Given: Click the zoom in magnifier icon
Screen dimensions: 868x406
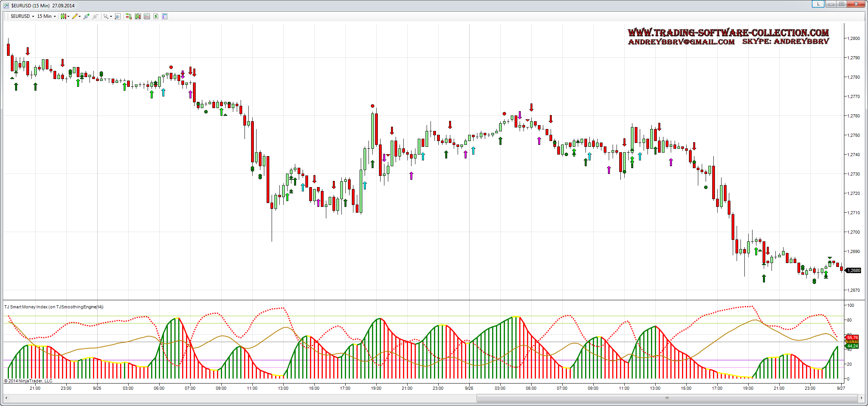Looking at the screenshot, I should tap(86, 16).
